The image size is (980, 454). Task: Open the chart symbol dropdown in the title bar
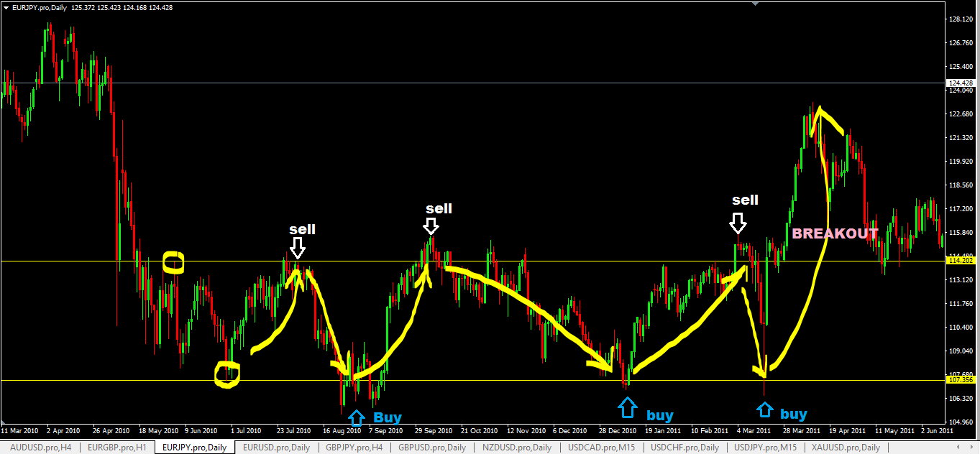pyautogui.click(x=7, y=7)
